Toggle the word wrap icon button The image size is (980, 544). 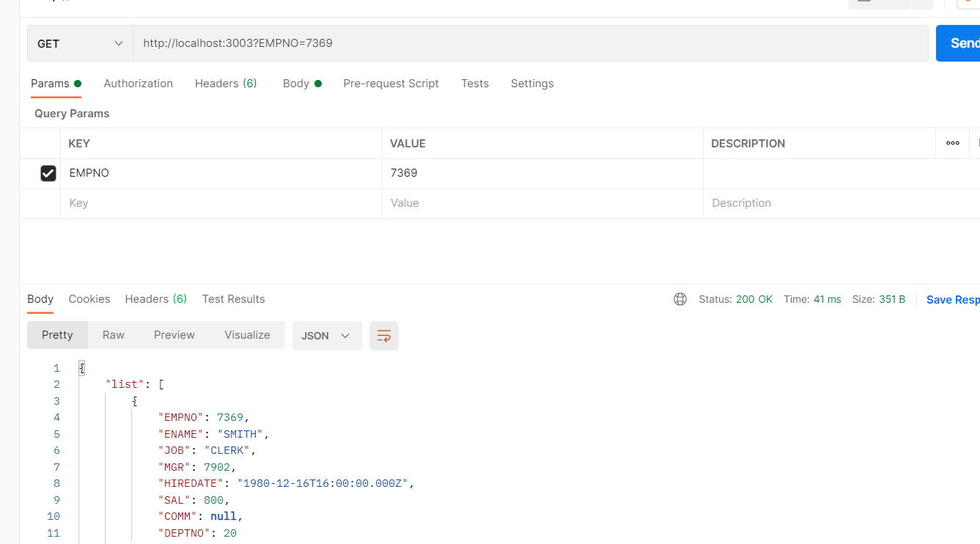tap(383, 336)
